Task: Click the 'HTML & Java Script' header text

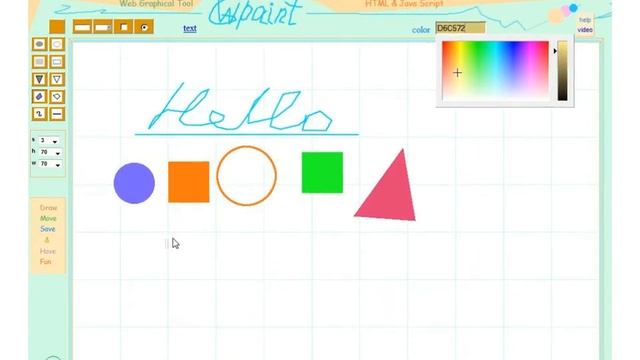Action: [x=404, y=4]
